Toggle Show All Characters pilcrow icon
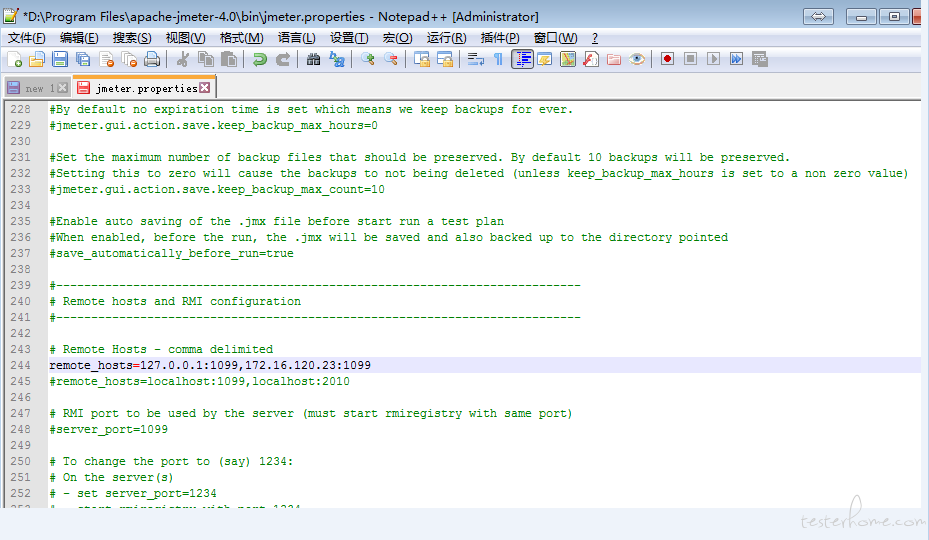 pos(498,60)
